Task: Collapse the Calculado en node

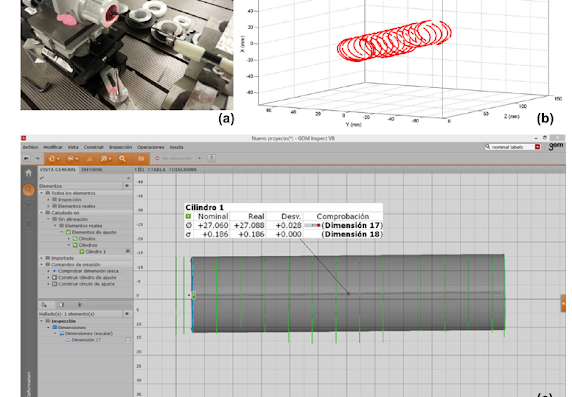Action: (42, 212)
